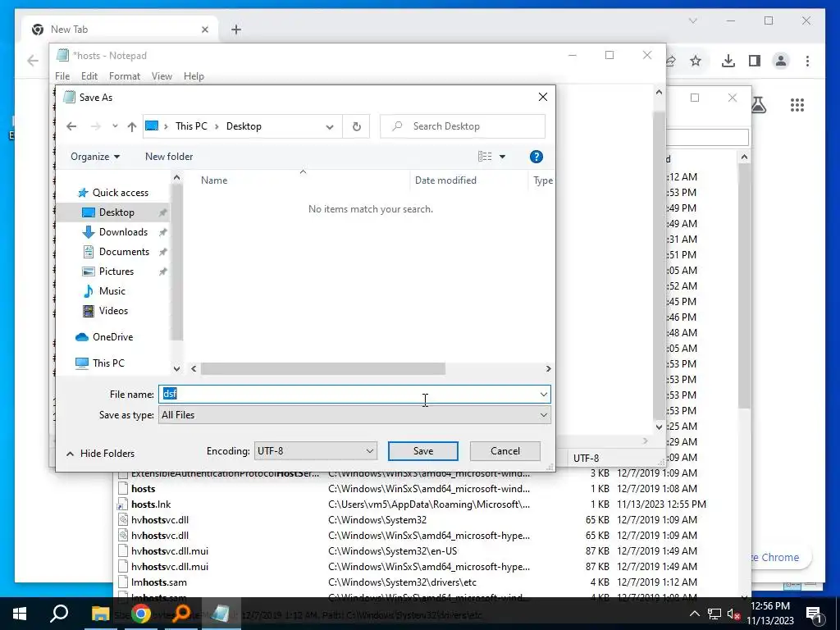The height and width of the screenshot is (630, 840).
Task: Open the Windows Start menu
Action: point(20,614)
